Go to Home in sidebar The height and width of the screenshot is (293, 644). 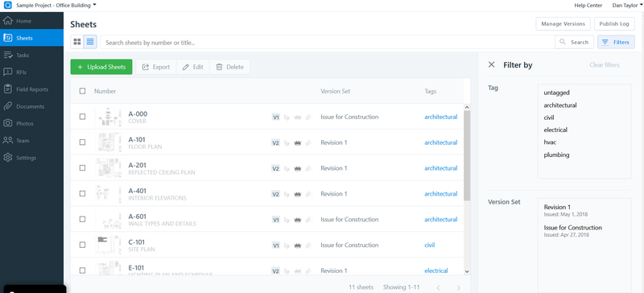tap(31, 21)
